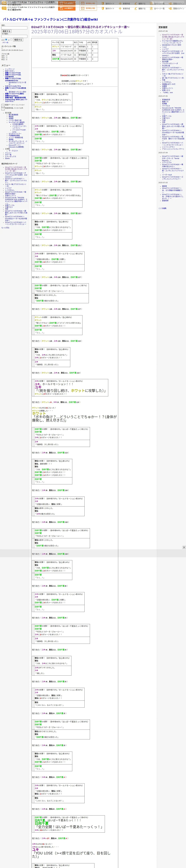
Task: Open 雷蛍術師 in update history
Action: pos(165,201)
